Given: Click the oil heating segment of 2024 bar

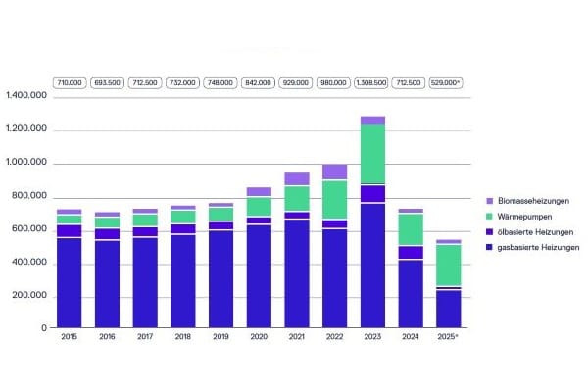Looking at the screenshot, I should [410, 252].
